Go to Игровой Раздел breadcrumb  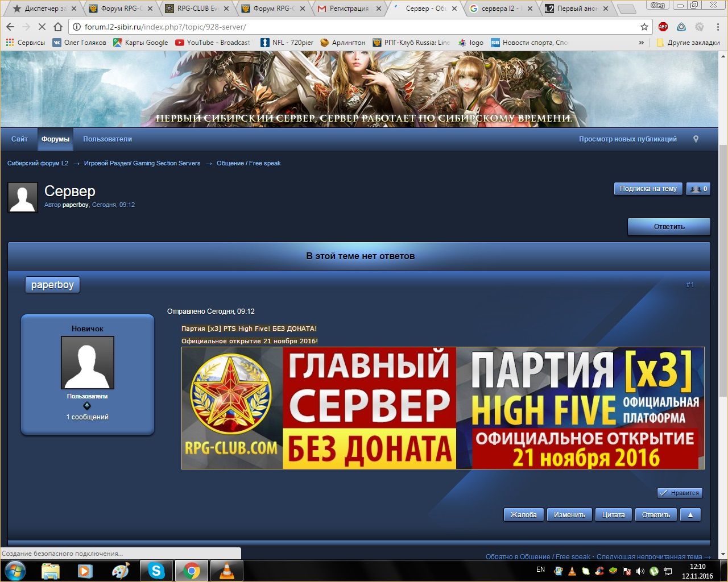coord(142,163)
